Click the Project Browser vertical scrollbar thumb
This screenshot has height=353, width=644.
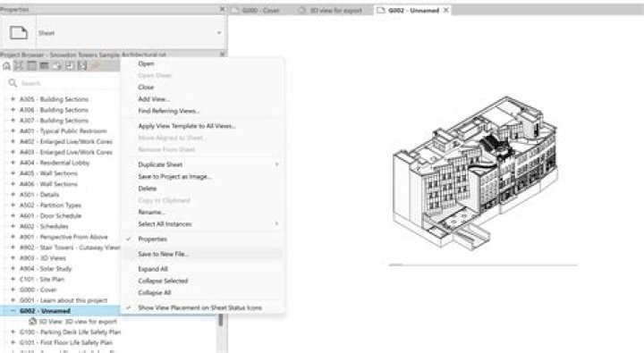221,320
